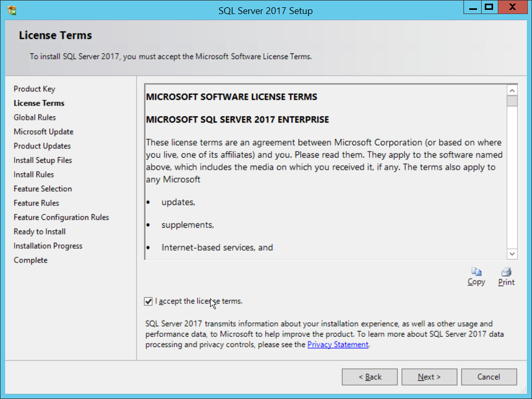Image resolution: width=532 pixels, height=399 pixels.
Task: Select the Installation Progress step
Action: (x=48, y=246)
